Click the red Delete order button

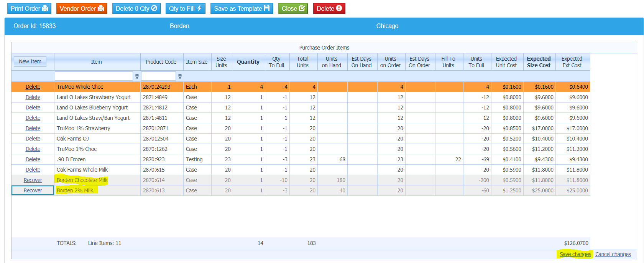tap(329, 8)
